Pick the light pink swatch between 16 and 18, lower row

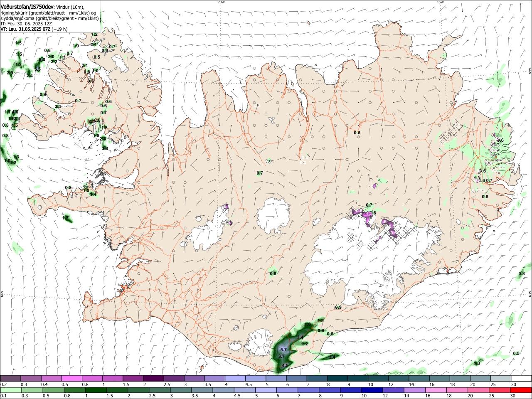coord(436,390)
